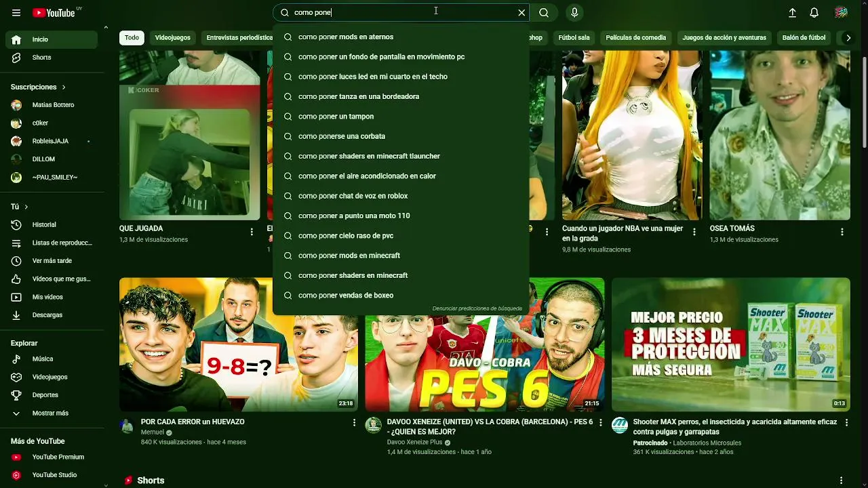Image resolution: width=868 pixels, height=488 pixels.
Task: Open OSEA TOMÁS short thumbnail
Action: click(780, 136)
